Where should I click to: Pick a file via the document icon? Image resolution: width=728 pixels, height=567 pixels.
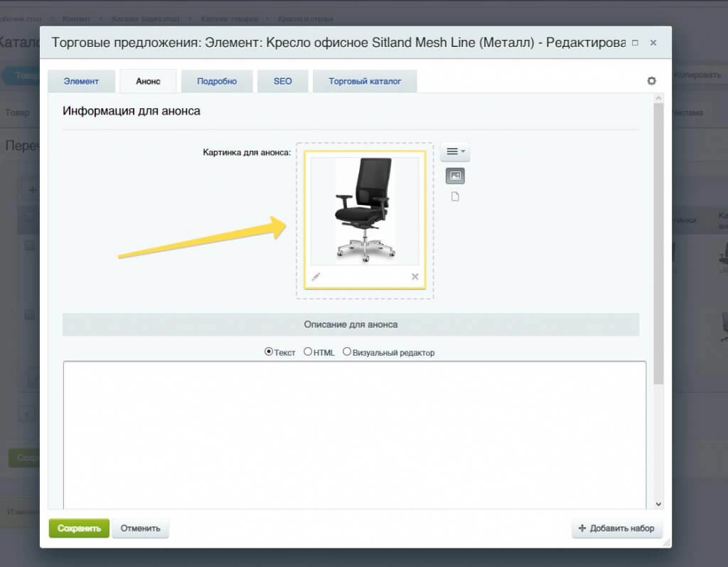(x=455, y=196)
